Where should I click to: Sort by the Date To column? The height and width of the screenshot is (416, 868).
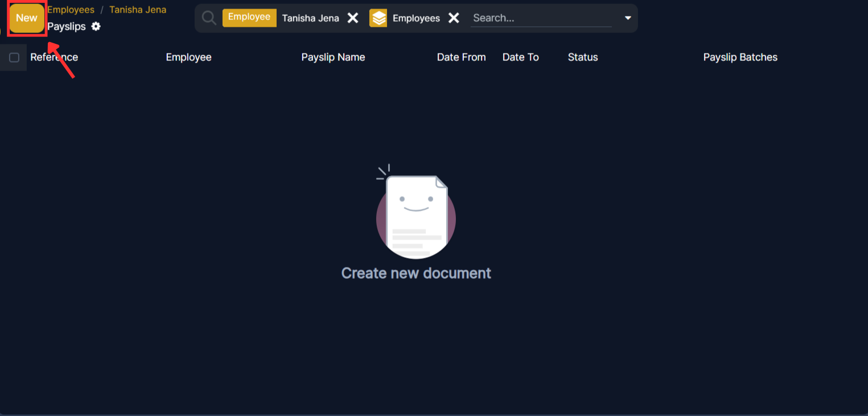(x=520, y=57)
